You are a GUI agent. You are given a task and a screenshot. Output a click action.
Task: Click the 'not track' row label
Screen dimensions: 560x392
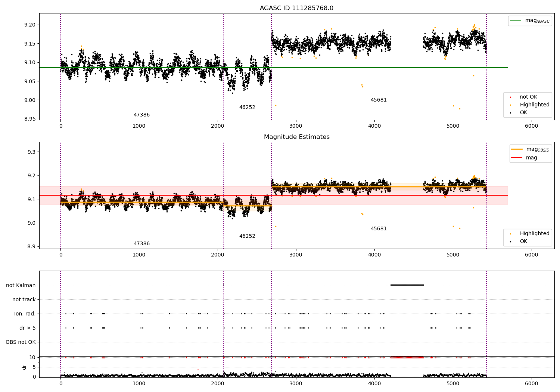[x=24, y=299]
